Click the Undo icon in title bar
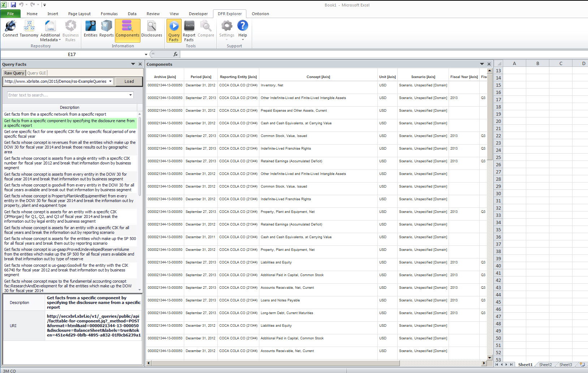Screen dimensions: 588x373 pos(21,5)
